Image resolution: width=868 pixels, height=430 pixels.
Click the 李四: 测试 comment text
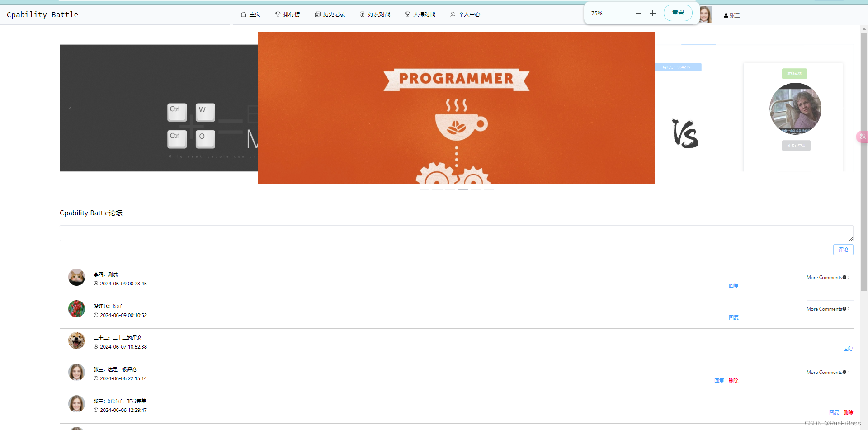point(105,274)
